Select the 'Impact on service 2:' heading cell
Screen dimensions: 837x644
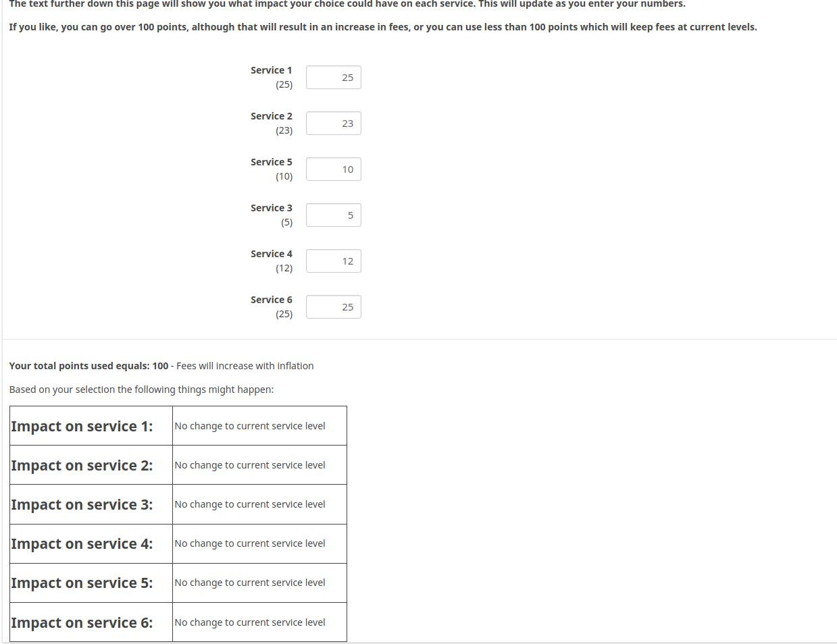coord(82,466)
